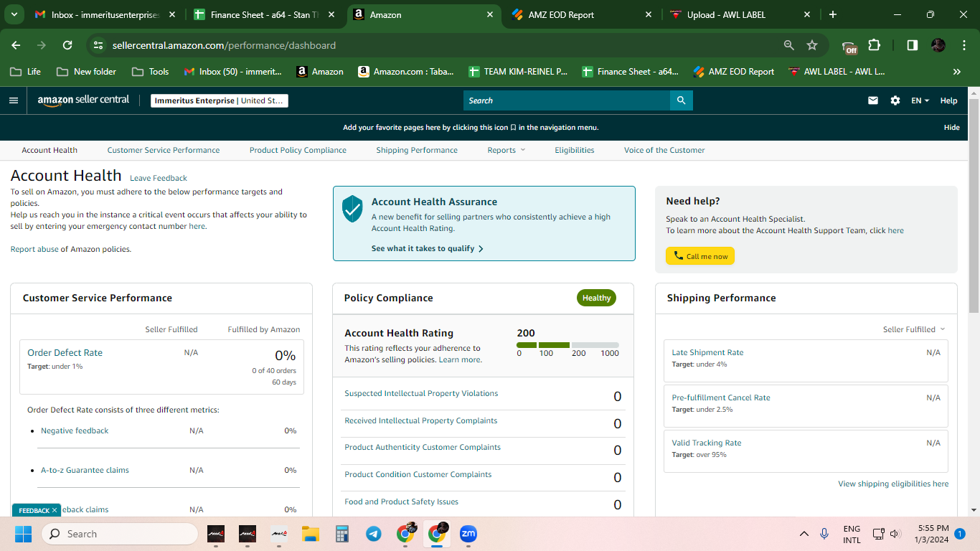Switch to the AMZ EOD Report browser tab
Screen dimensions: 980x551
[581, 14]
